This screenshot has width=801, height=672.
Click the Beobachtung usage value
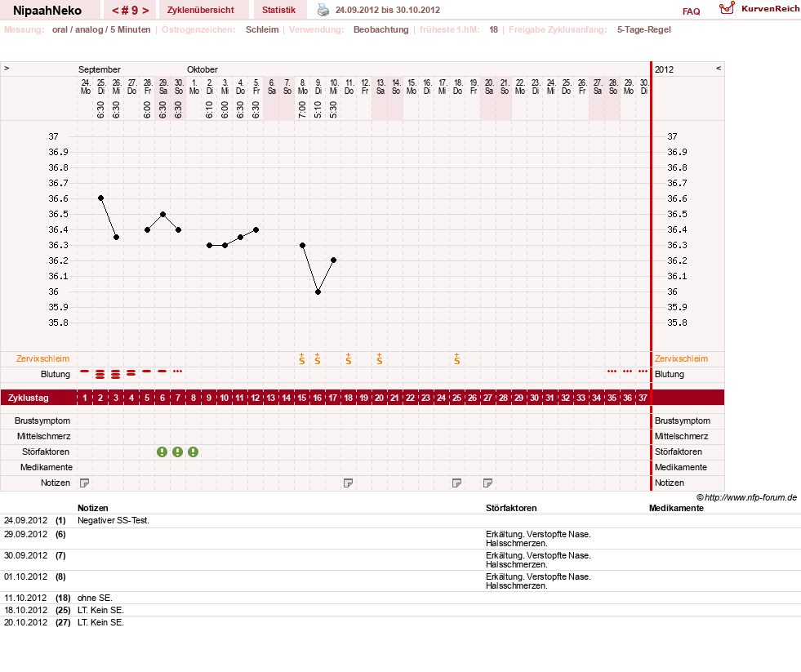coord(381,29)
